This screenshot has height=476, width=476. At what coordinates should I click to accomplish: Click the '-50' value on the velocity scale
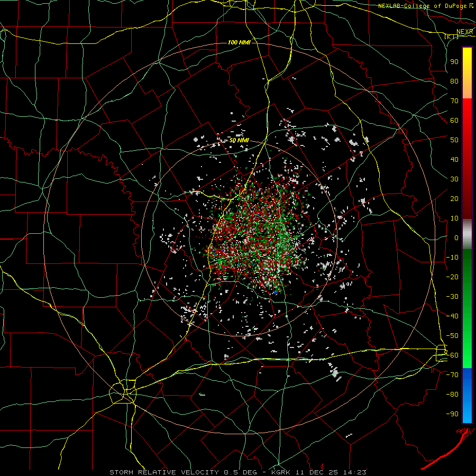(x=452, y=336)
